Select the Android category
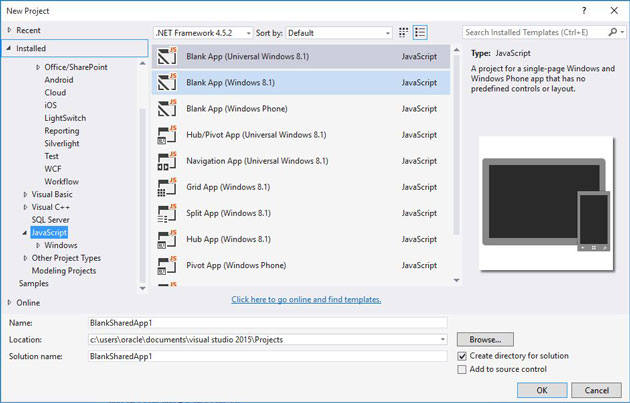This screenshot has width=630, height=403. [x=59, y=80]
